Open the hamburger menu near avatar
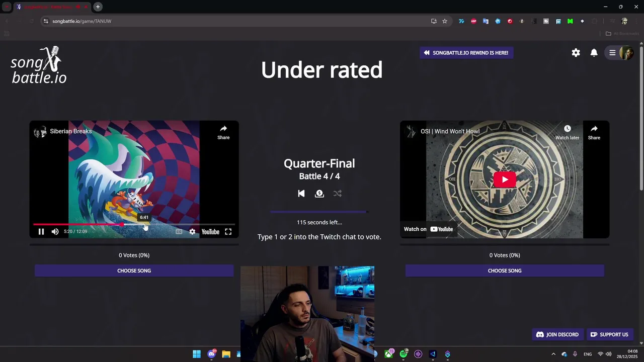This screenshot has height=362, width=644. click(x=612, y=53)
